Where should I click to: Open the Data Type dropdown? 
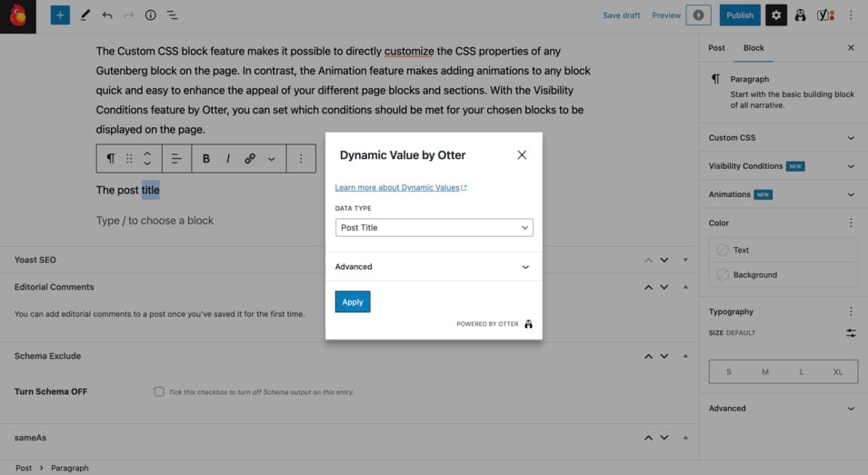click(x=434, y=228)
